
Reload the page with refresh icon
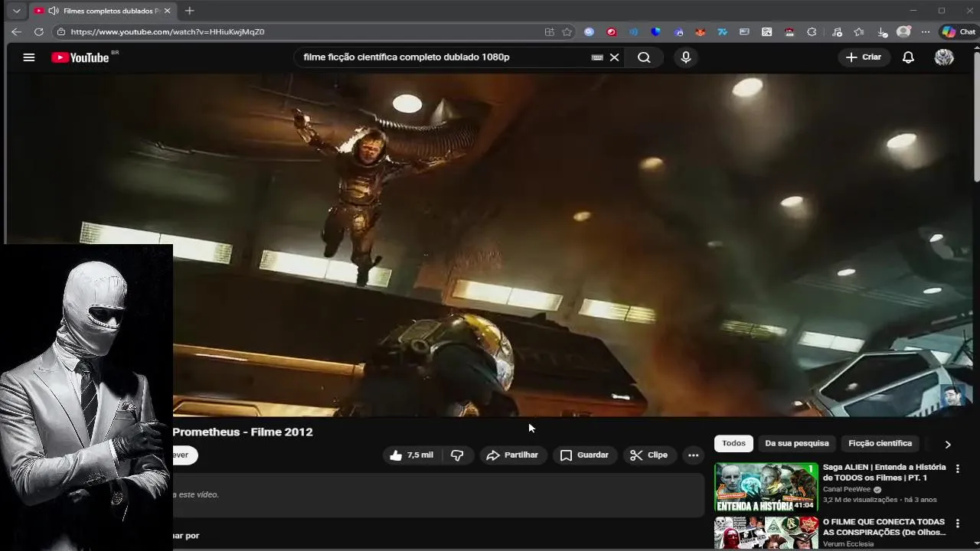pos(39,31)
